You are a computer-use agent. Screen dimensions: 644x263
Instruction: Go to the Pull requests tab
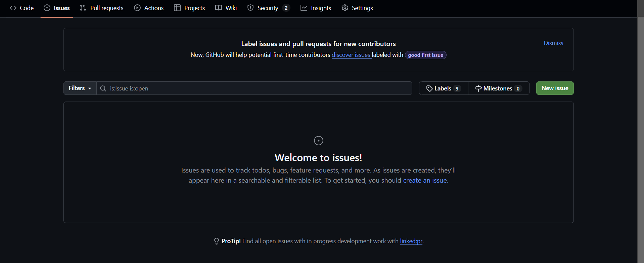coord(102,8)
